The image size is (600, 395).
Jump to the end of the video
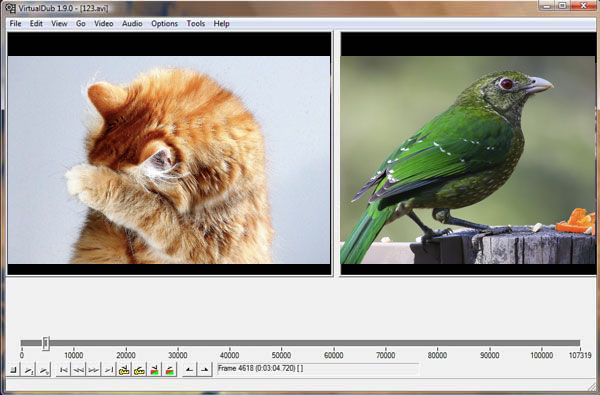109,370
